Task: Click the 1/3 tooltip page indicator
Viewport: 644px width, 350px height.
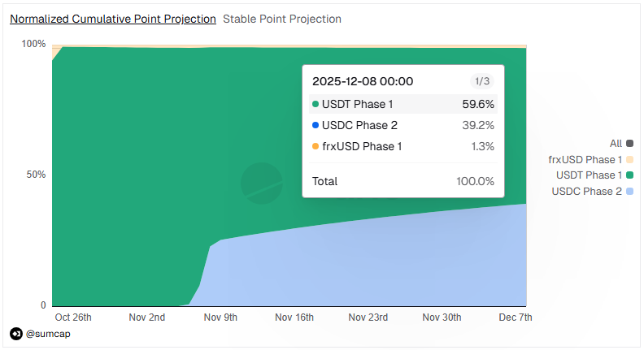Action: pos(482,81)
